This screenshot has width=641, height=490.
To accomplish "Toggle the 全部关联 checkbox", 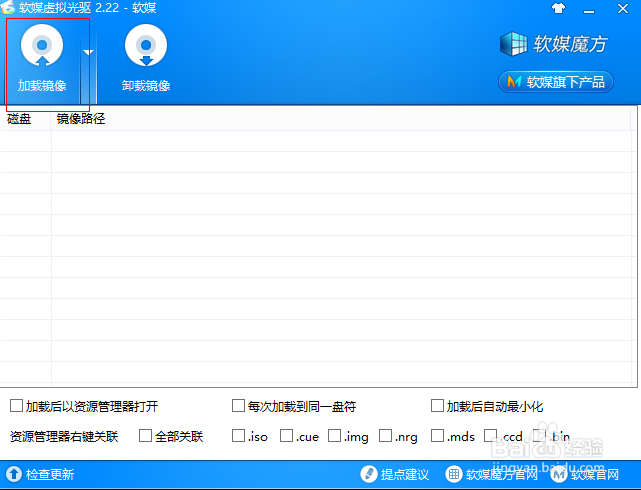I will (x=145, y=436).
